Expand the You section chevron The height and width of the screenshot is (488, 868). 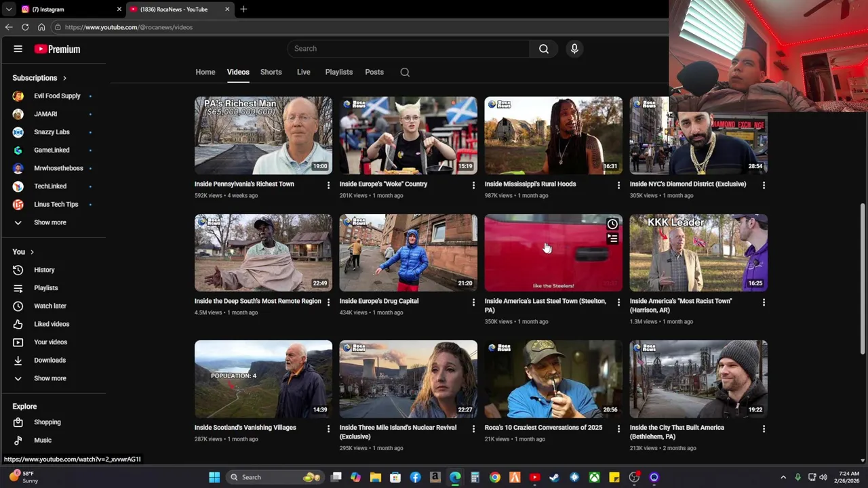(32, 252)
